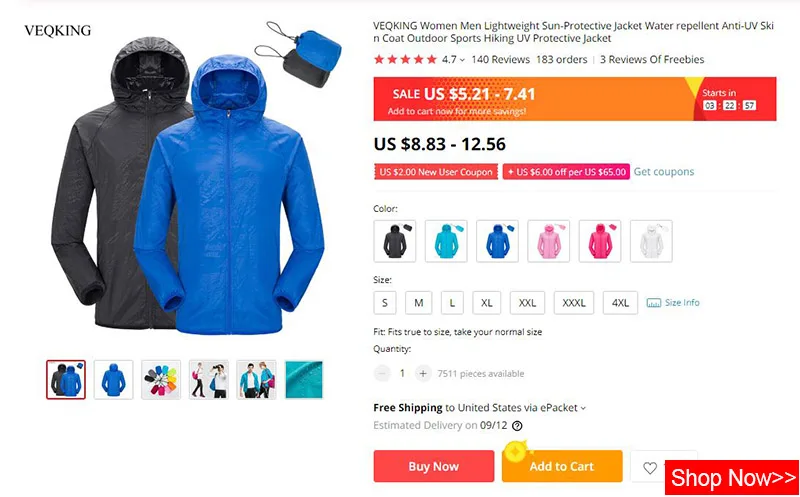Click the star rating icons
Image resolution: width=800 pixels, height=497 pixels.
pos(406,60)
